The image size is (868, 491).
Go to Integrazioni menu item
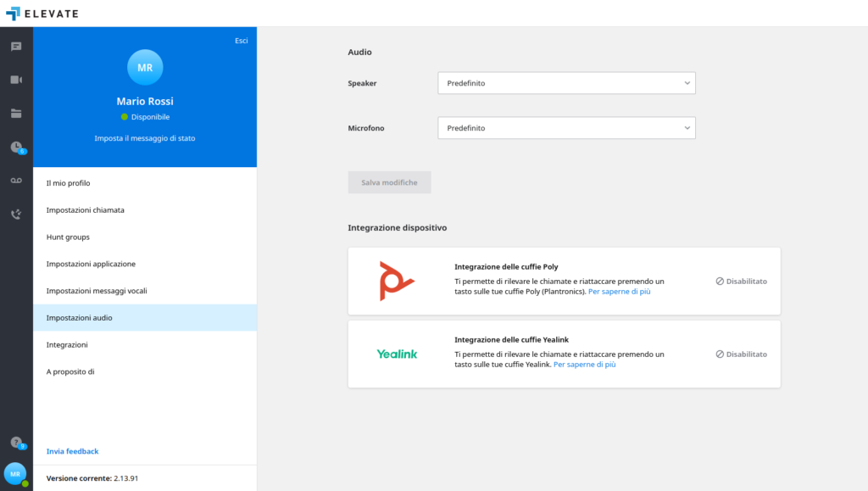(x=67, y=344)
